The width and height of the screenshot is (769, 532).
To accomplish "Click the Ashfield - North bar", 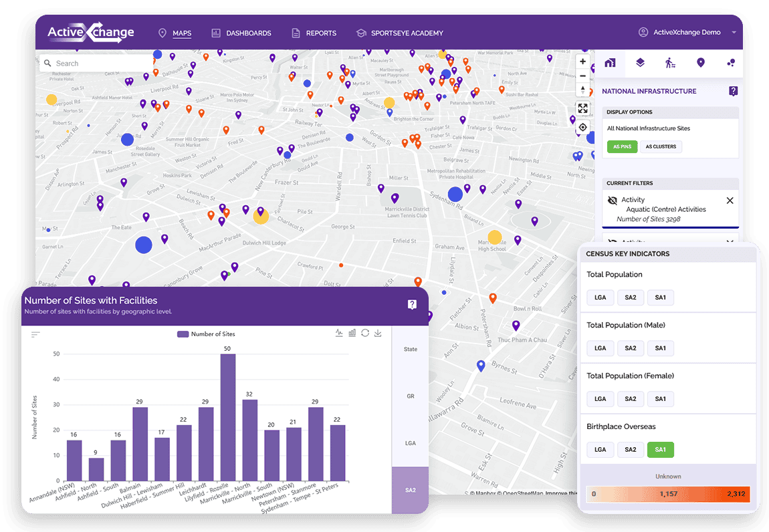I will tap(96, 469).
